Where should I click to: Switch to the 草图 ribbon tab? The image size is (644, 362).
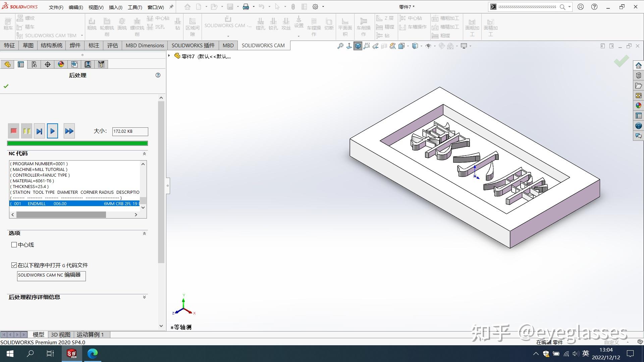pyautogui.click(x=28, y=45)
